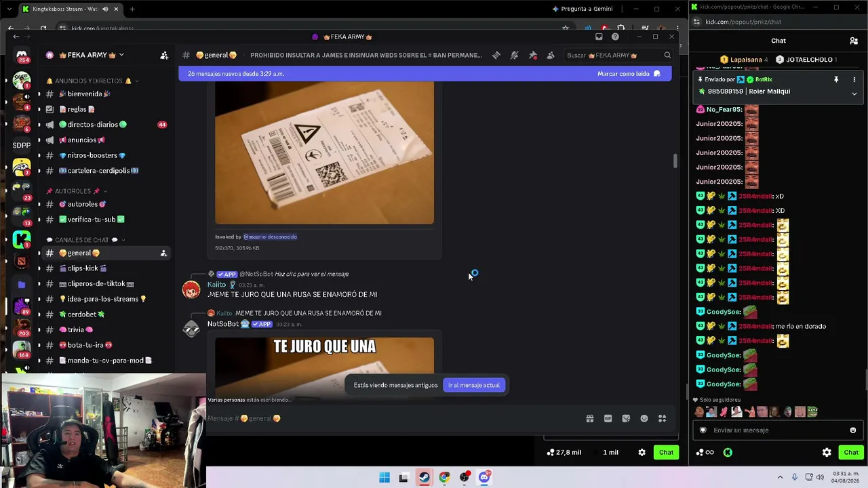The image size is (868, 488).
Task: Expand the pinned message in Kick chat
Action: pos(854,94)
